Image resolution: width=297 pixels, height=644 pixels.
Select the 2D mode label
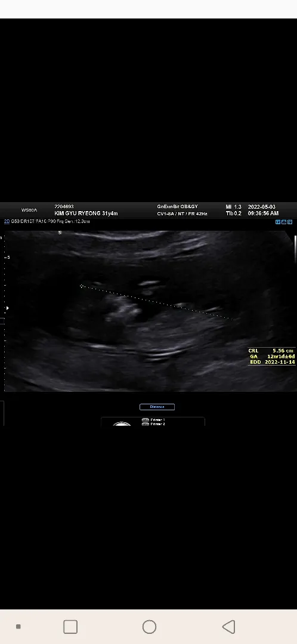(7, 221)
